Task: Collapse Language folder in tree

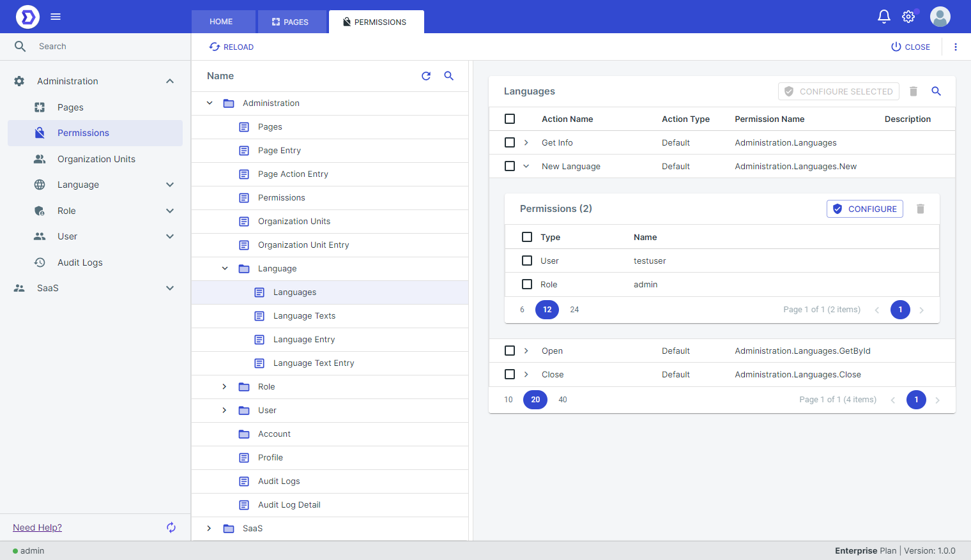Action: pos(225,268)
